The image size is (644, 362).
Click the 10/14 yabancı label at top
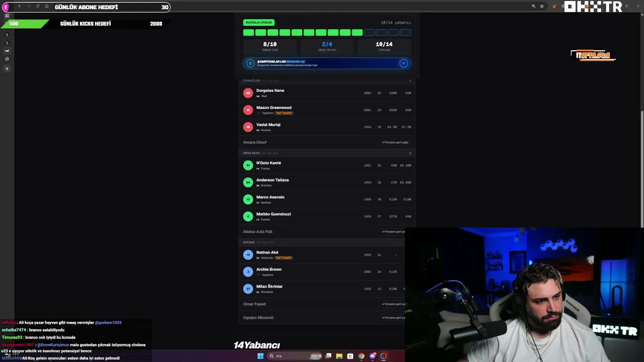coord(396,23)
